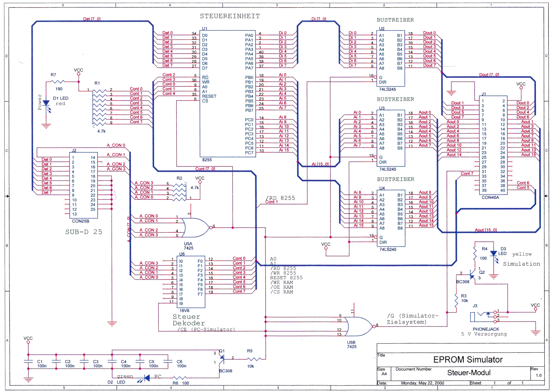Click the R1 4.7k resistor network

tap(100, 106)
